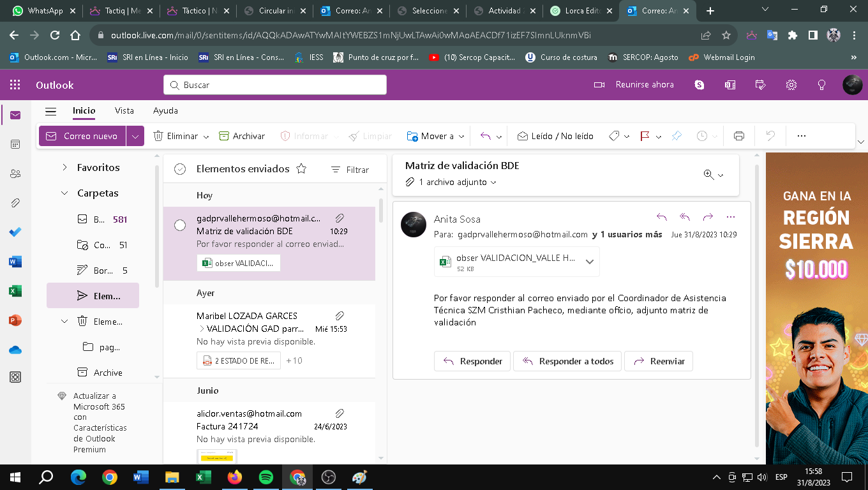Select the Matriz de validación BDE message circle
The image size is (868, 490).
click(x=180, y=225)
